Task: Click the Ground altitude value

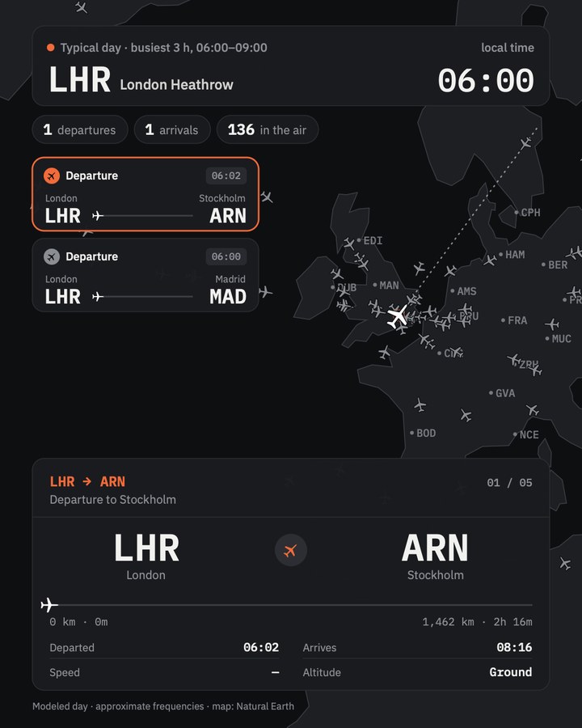Action: [x=511, y=672]
